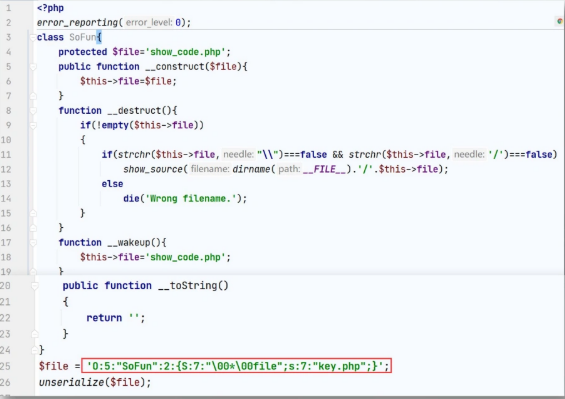Viewport: 565px width, 399px height.
Task: Click the protected $file declaration line
Action: click(x=144, y=52)
